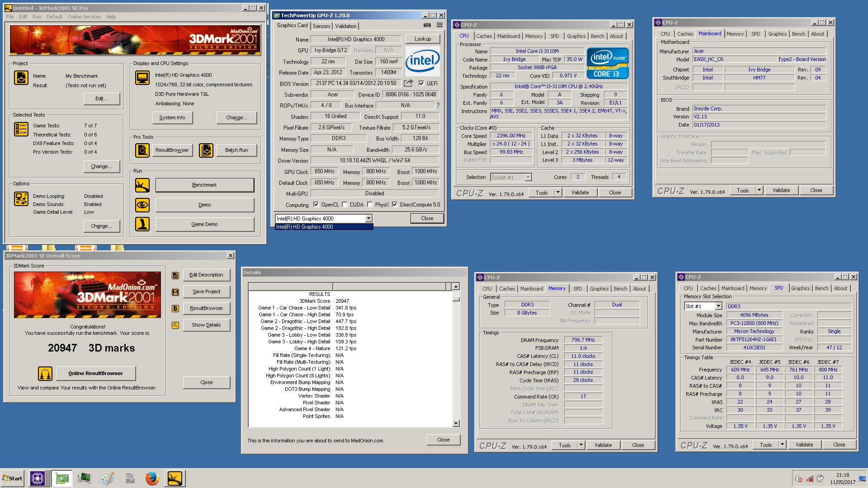Click the Details list scroll-up arrow

pyautogui.click(x=456, y=286)
